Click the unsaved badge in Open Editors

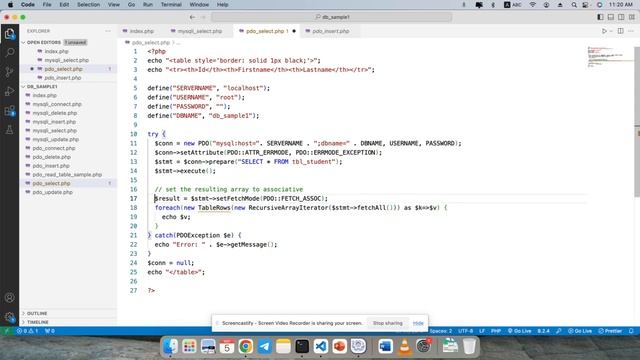pyautogui.click(x=76, y=42)
